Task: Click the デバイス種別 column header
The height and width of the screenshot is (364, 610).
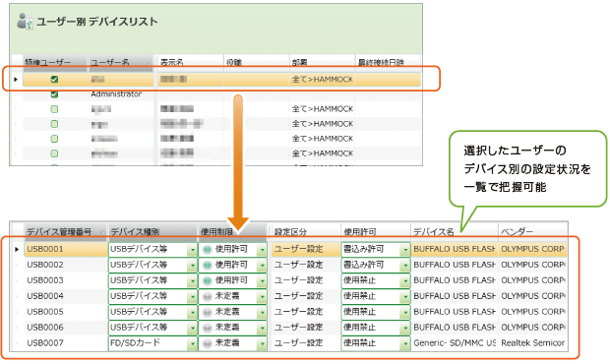Action: (x=152, y=231)
